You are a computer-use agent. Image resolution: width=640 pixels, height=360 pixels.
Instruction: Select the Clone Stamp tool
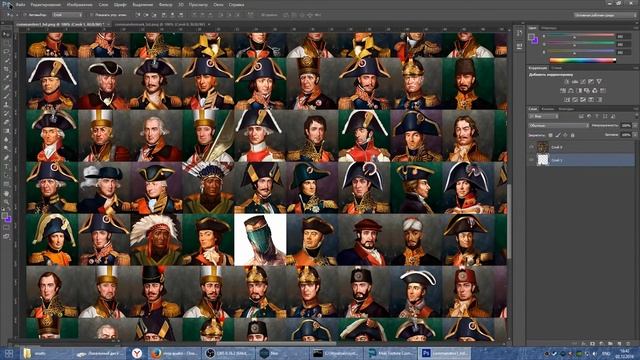coord(6,105)
